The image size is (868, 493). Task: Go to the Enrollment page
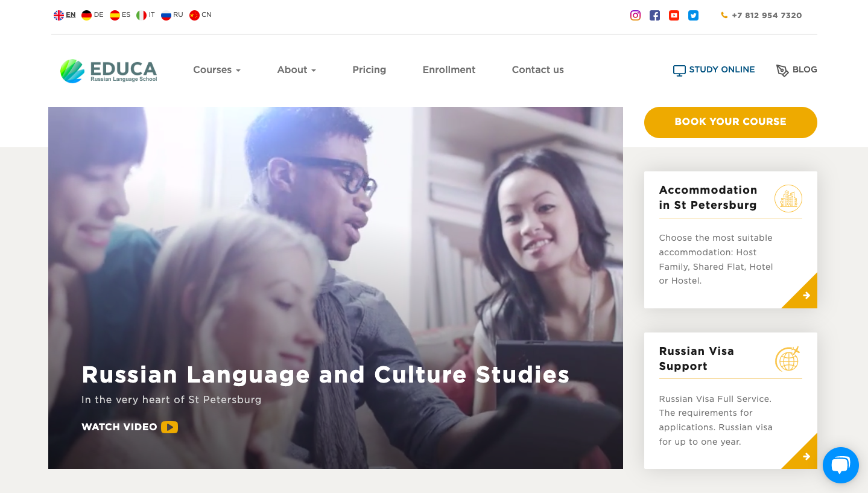449,70
